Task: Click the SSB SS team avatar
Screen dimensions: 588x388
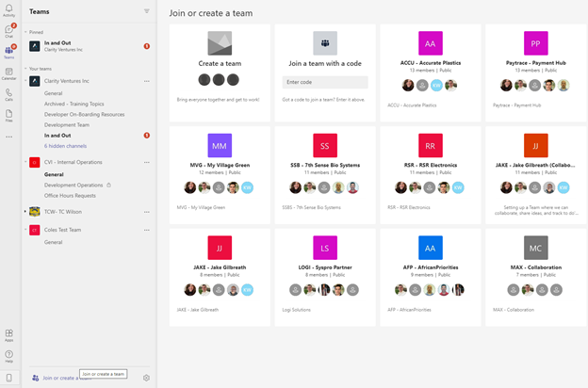Action: point(325,145)
